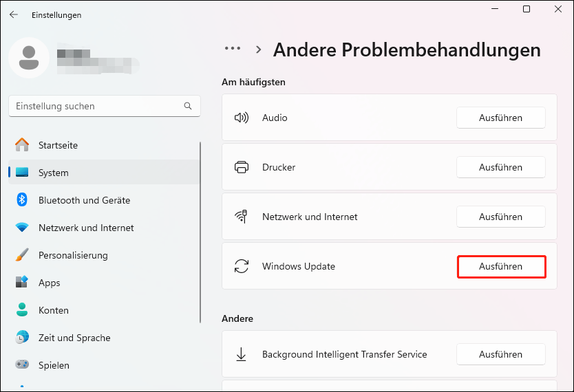Screen dimensions: 574x392
Task: Click the Bluetooth icon in sidebar
Action: click(x=22, y=199)
